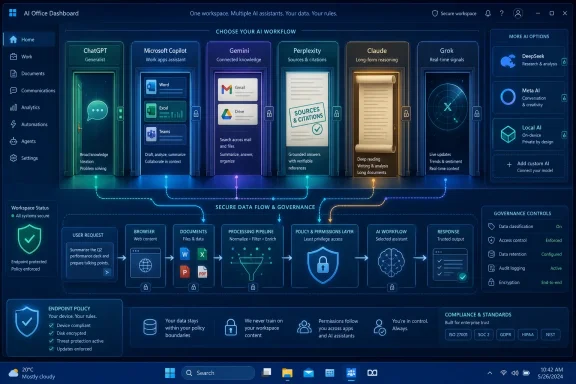This screenshot has width=576, height=384.
Task: Toggle the lock beside Grok card
Action: tap(477, 114)
